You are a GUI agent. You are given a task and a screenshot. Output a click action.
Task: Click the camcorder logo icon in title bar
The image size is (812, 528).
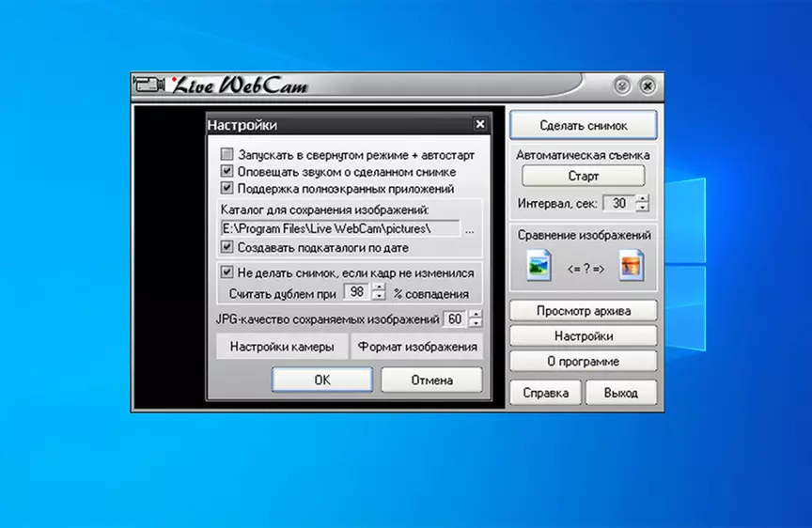(x=149, y=84)
